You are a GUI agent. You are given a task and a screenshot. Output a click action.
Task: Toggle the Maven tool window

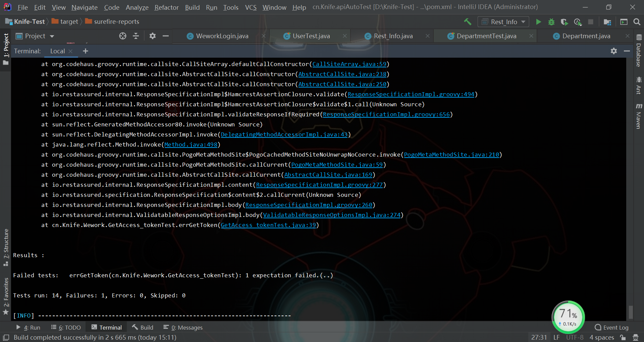tap(639, 116)
